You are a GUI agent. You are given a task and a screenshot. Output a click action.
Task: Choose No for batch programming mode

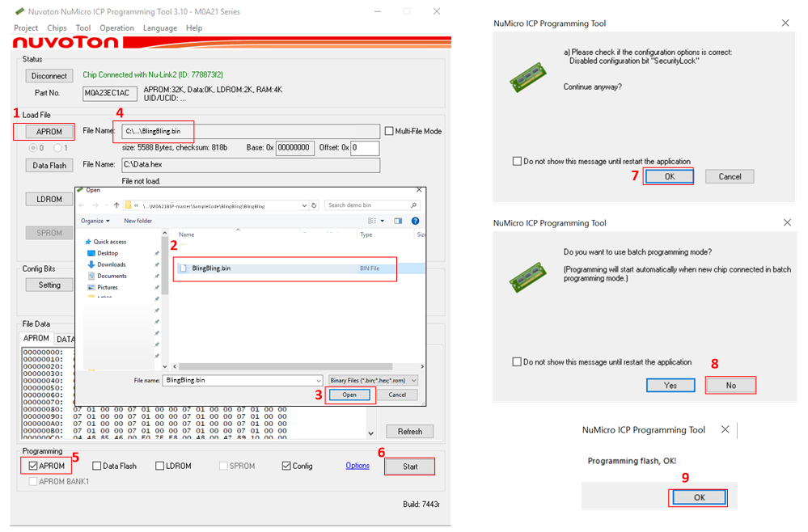[730, 385]
